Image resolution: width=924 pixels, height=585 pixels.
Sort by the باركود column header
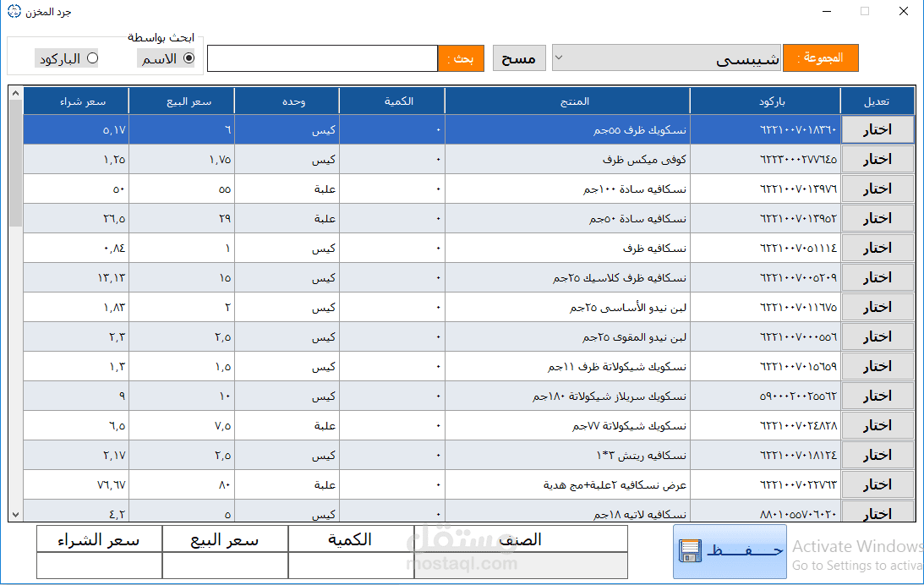tap(765, 101)
